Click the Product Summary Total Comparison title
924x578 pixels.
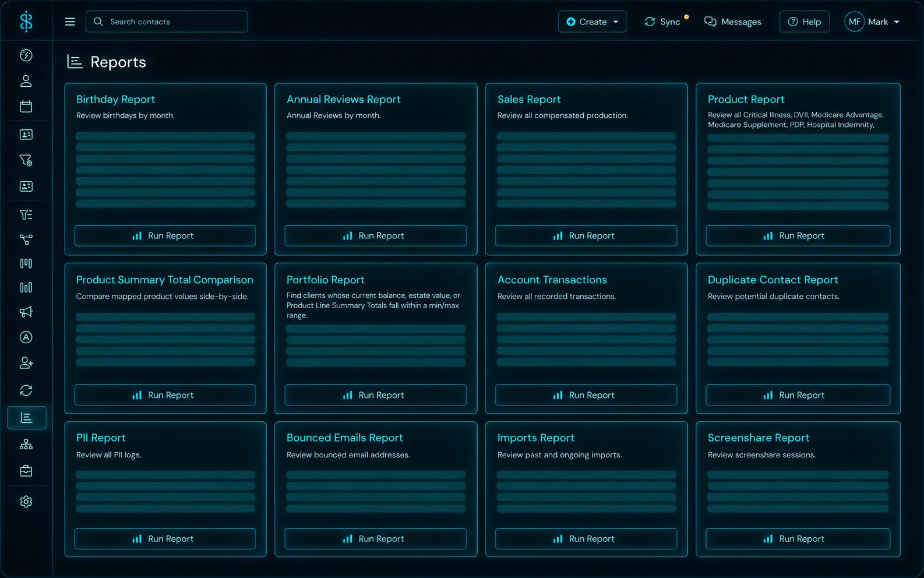[164, 280]
